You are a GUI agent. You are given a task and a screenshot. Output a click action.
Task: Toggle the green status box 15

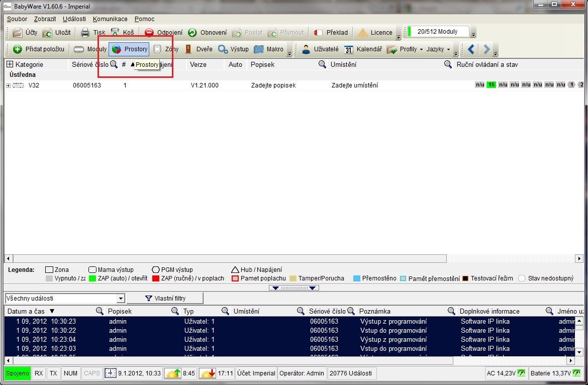click(x=491, y=85)
